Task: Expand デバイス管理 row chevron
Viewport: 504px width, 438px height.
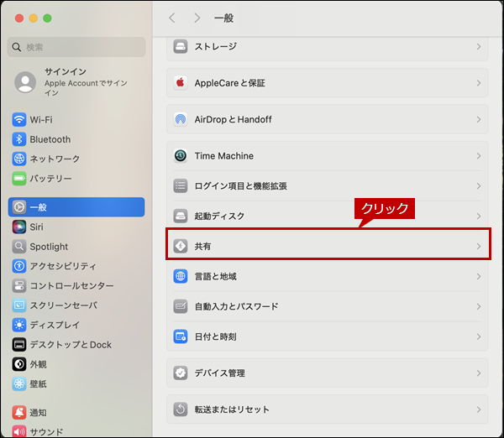Action: 479,373
